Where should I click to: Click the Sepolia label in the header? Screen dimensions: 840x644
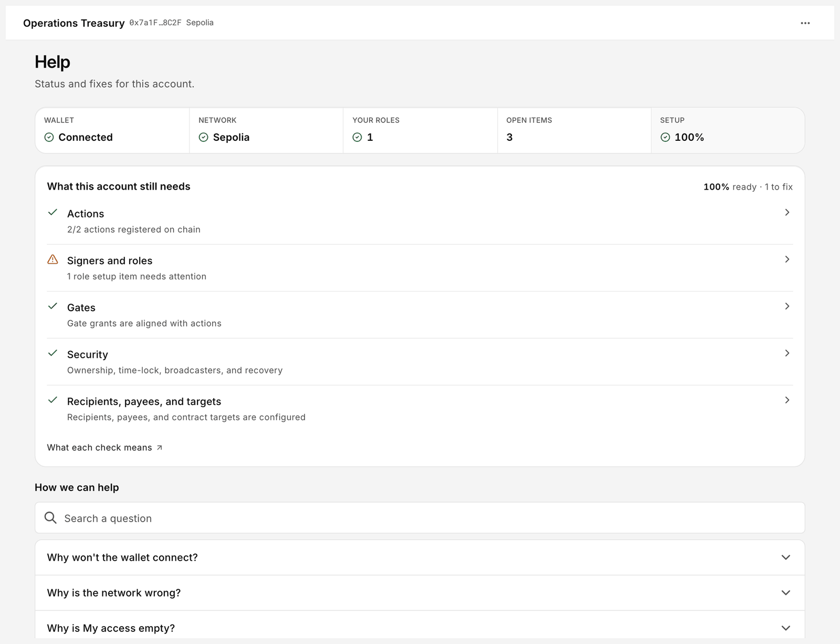coord(199,23)
